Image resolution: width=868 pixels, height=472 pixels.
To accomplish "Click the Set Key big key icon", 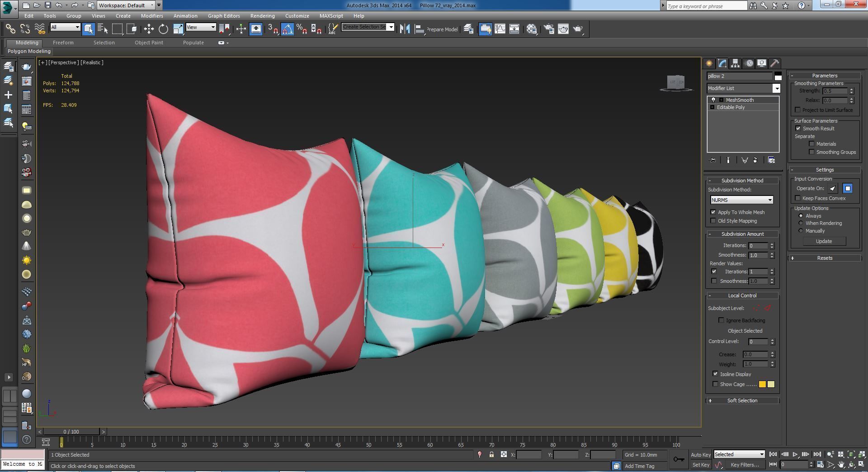I will click(679, 459).
